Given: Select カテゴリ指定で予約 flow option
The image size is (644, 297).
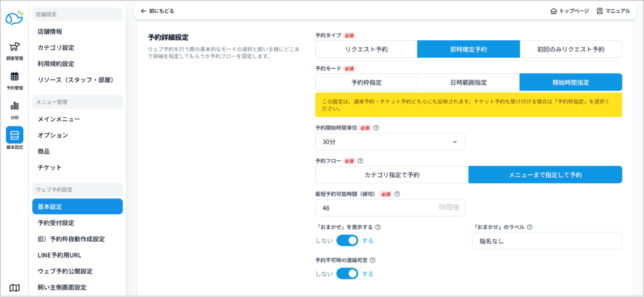Looking at the screenshot, I should click(x=392, y=175).
